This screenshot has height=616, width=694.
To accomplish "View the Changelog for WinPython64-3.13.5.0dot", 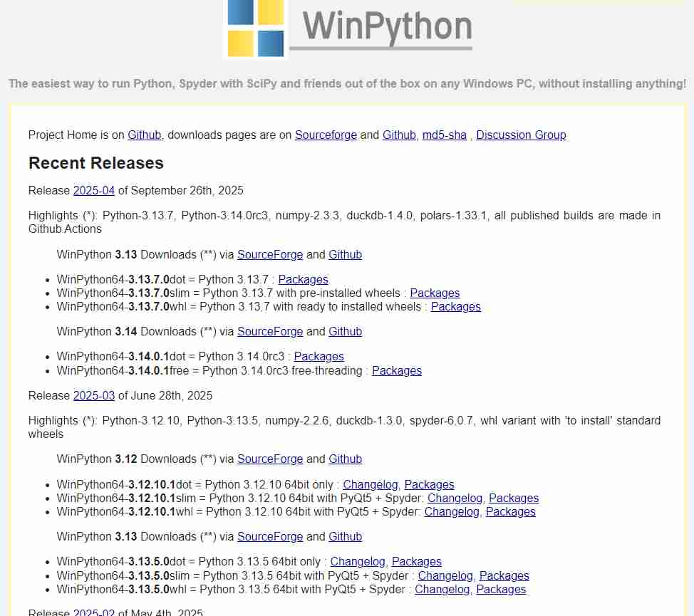I will [x=358, y=561].
